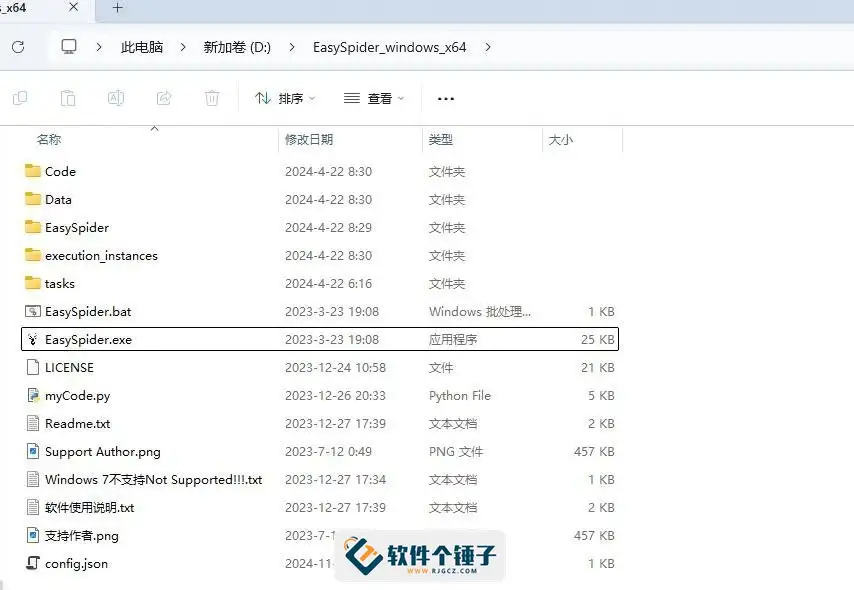Click the Windows 7 Not Supported txt icon
The image size is (854, 590).
[33, 479]
